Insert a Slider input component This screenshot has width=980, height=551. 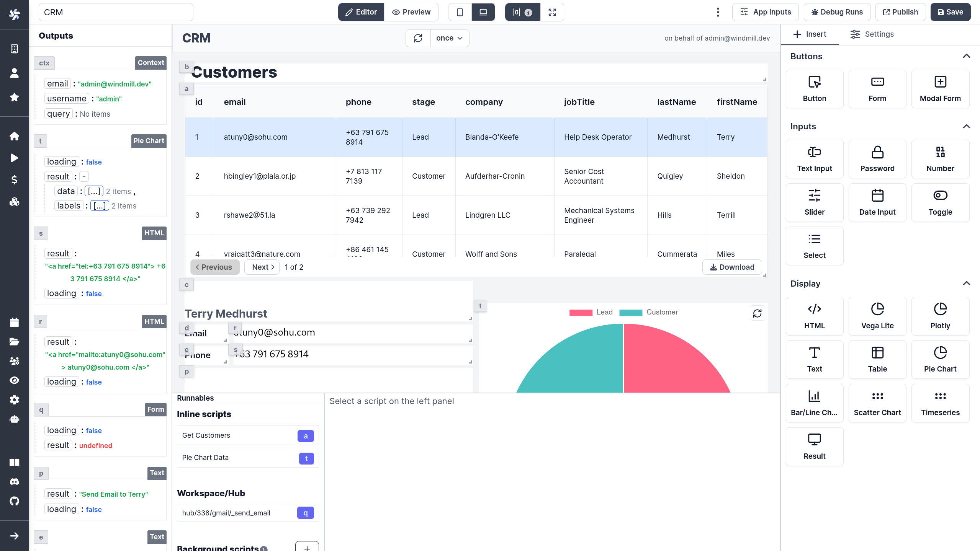pyautogui.click(x=814, y=202)
